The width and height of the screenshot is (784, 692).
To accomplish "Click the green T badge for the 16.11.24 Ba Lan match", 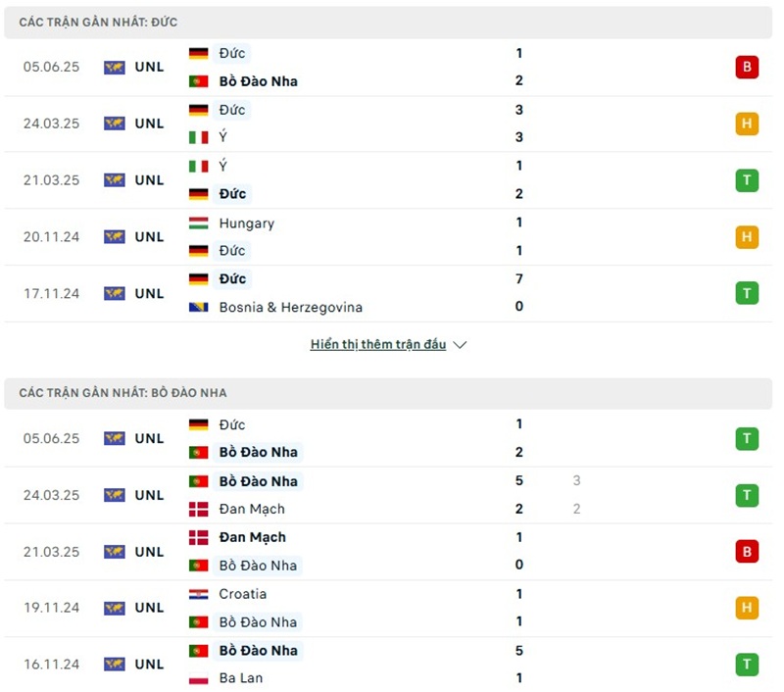I will tap(747, 665).
